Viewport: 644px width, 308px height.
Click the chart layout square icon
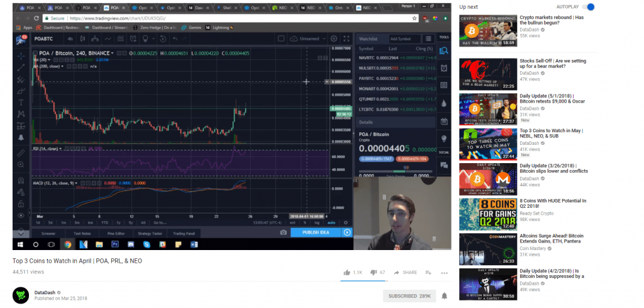[x=281, y=38]
